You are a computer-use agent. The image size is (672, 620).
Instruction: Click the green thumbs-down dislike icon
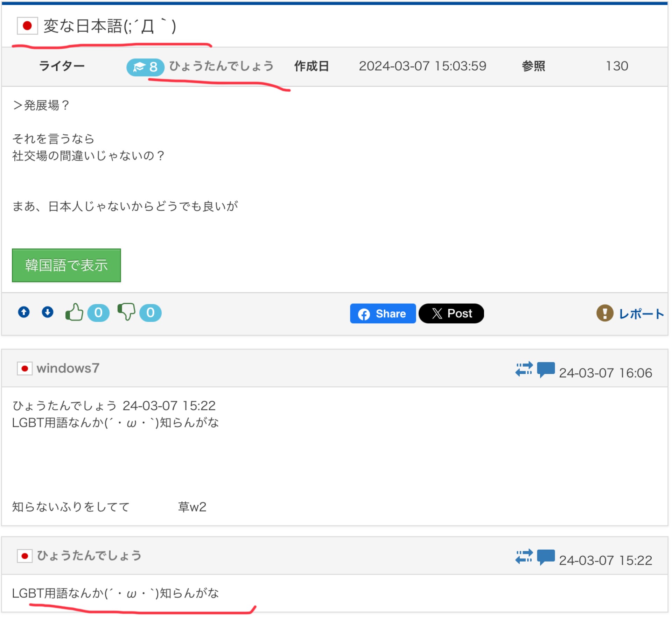126,312
